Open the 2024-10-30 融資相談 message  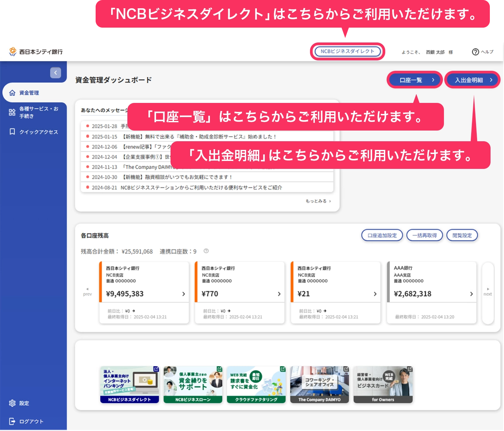[x=207, y=177]
